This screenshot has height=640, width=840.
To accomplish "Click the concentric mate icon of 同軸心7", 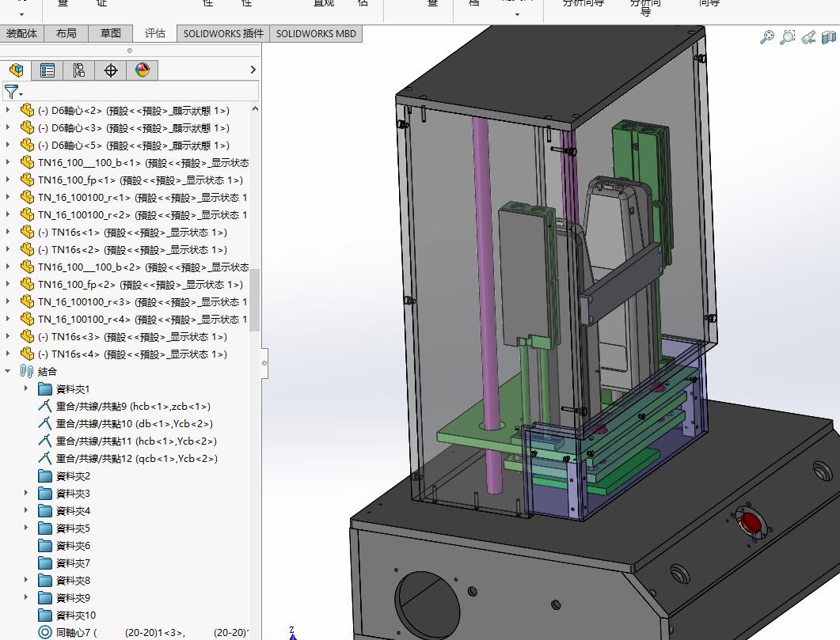I will click(x=45, y=633).
